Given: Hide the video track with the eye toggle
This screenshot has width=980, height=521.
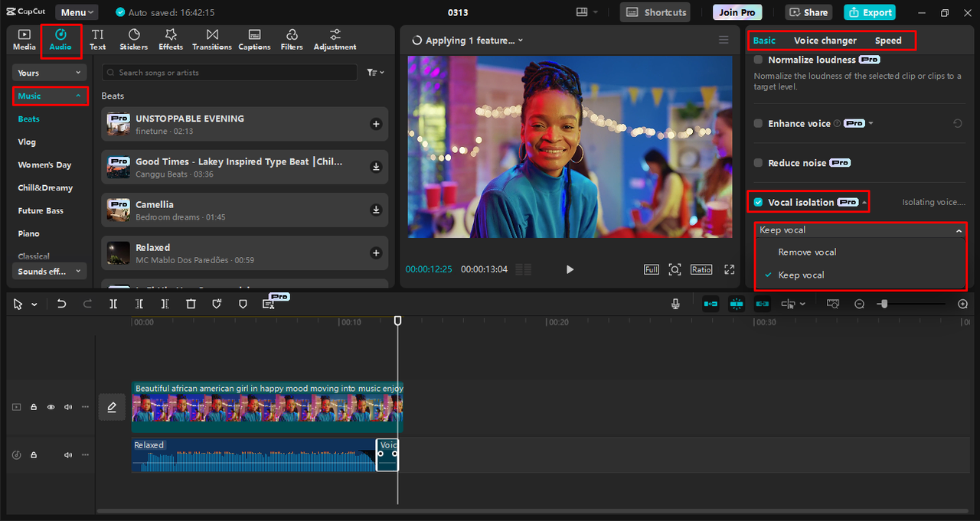Looking at the screenshot, I should click(51, 407).
